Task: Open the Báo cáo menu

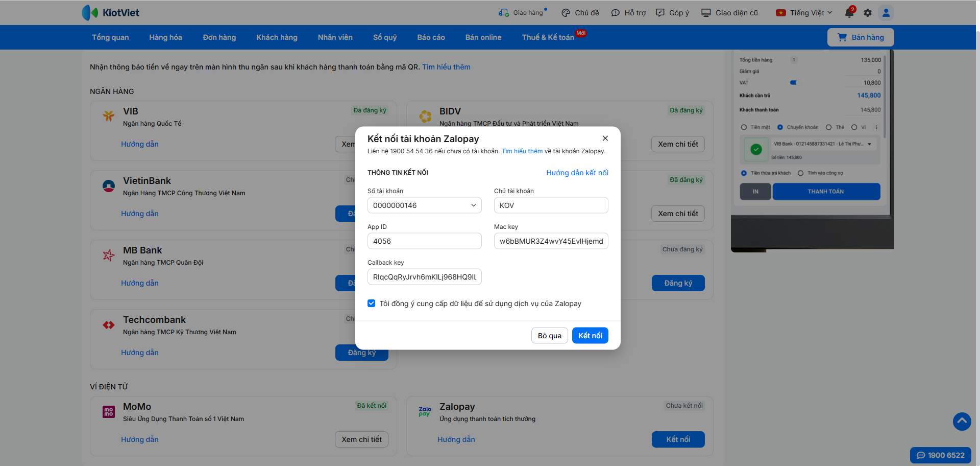Action: click(431, 37)
